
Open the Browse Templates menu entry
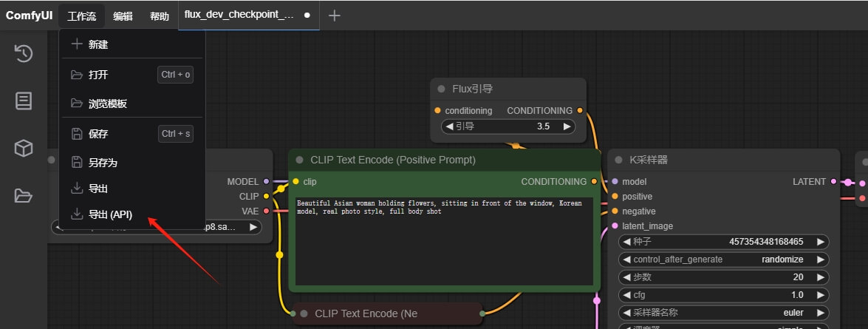click(x=107, y=104)
